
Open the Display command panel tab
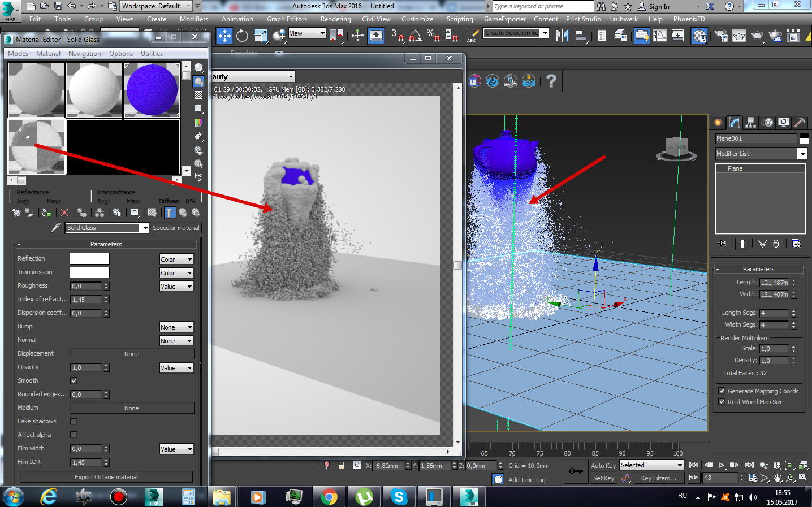(x=784, y=122)
